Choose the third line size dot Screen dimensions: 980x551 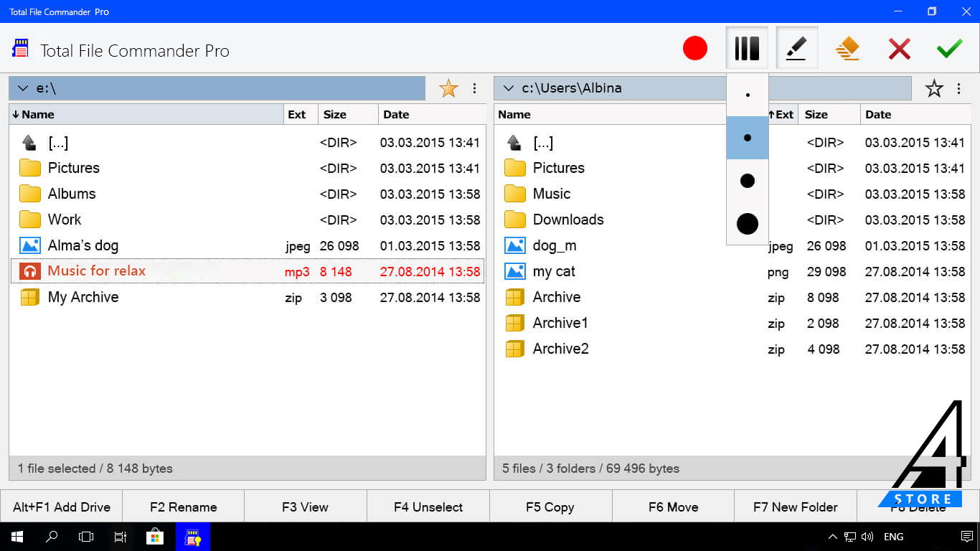coord(748,181)
